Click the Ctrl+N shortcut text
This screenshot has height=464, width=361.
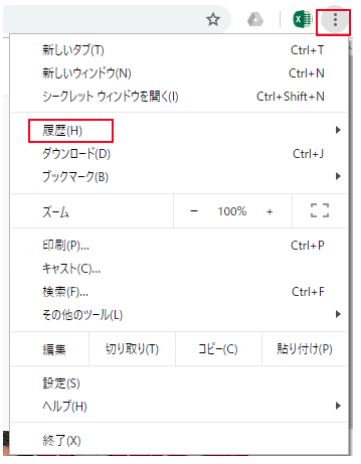(306, 73)
